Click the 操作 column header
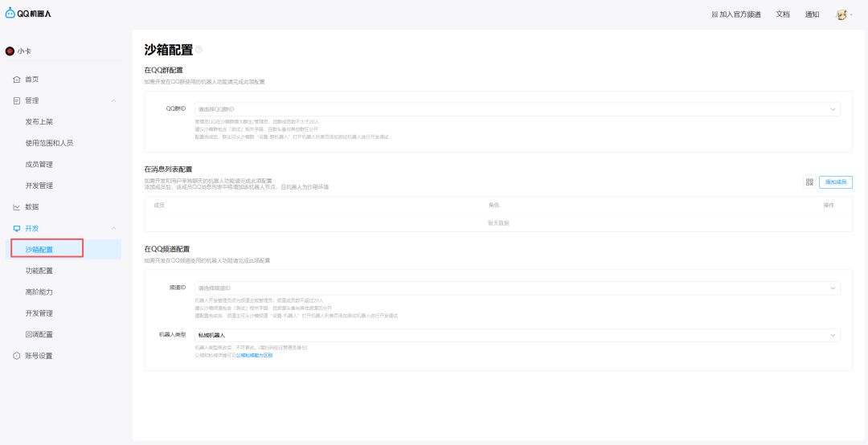Screen dimensions: 868x445 coord(829,206)
